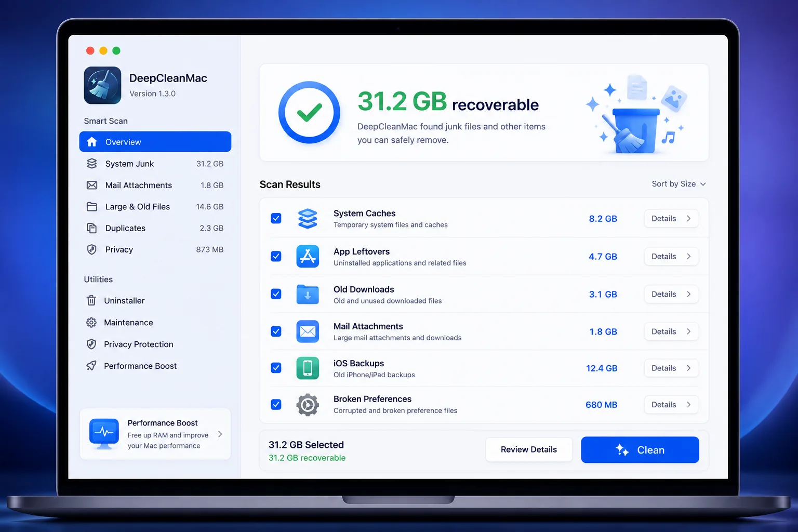Uncheck the iOS Backups checkbox
The width and height of the screenshot is (798, 532).
coord(276,368)
